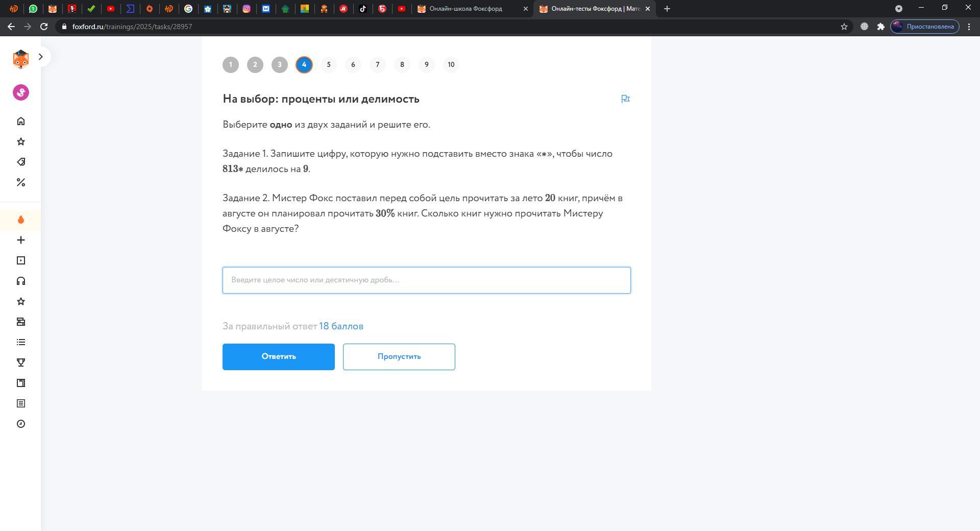Open the trophy sidebar icon
Screen dimensions: 980x531
(x=21, y=363)
